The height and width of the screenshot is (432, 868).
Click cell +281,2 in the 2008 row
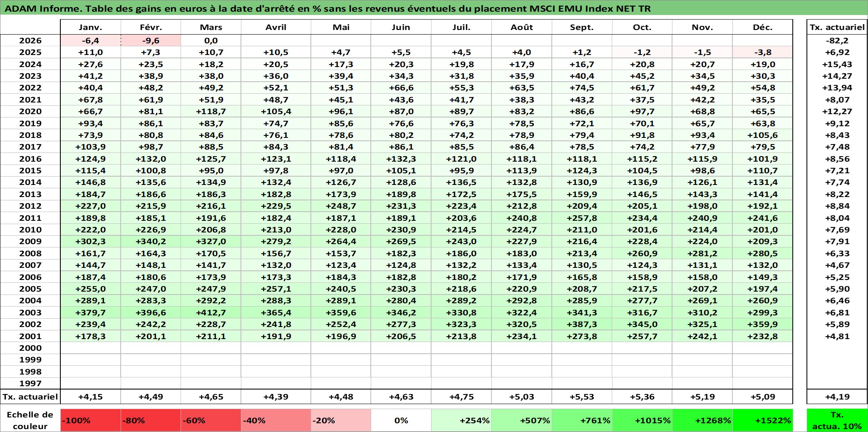pos(702,253)
